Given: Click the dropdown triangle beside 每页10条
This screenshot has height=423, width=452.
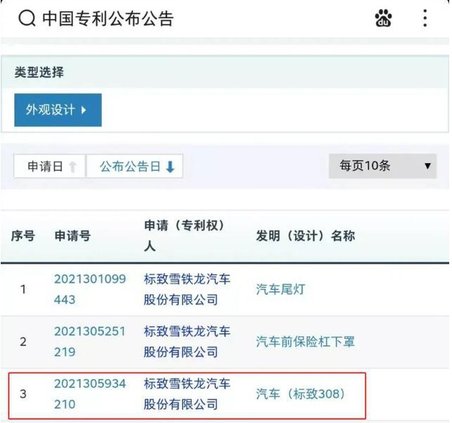Looking at the screenshot, I should click(x=427, y=166).
